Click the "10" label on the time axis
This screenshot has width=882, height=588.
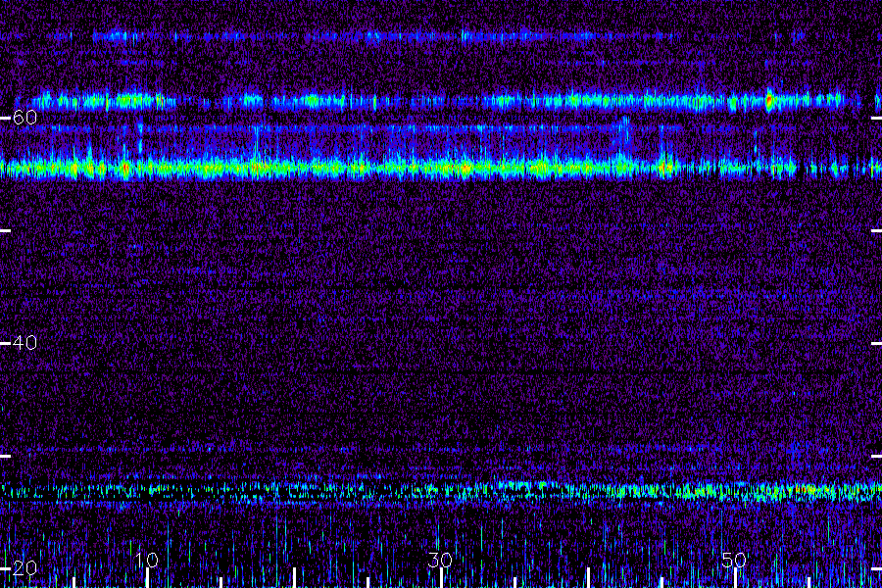click(147, 560)
